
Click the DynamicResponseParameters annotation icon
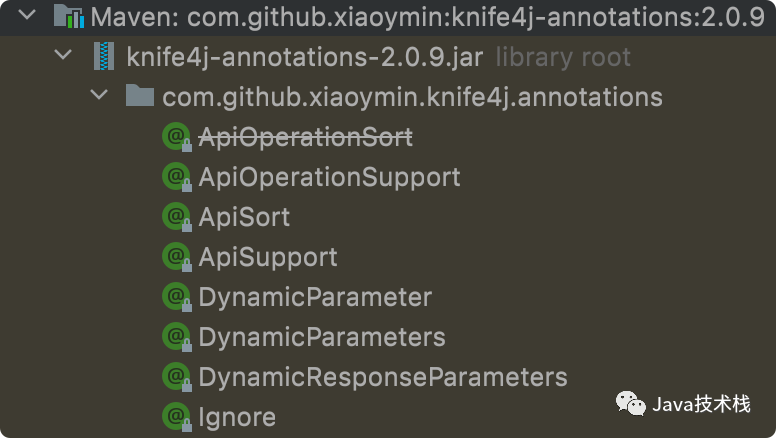coord(176,377)
